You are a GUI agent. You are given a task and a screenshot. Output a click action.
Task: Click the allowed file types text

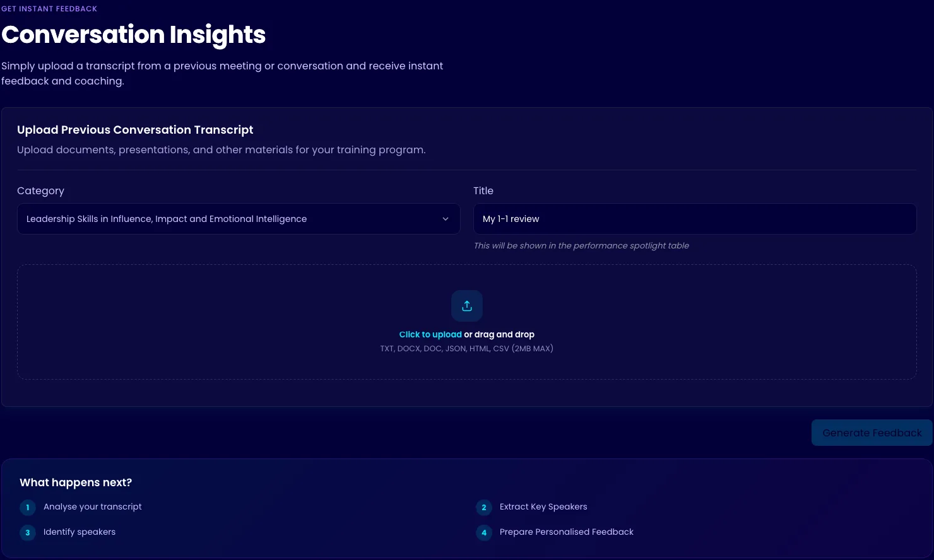[x=467, y=348]
